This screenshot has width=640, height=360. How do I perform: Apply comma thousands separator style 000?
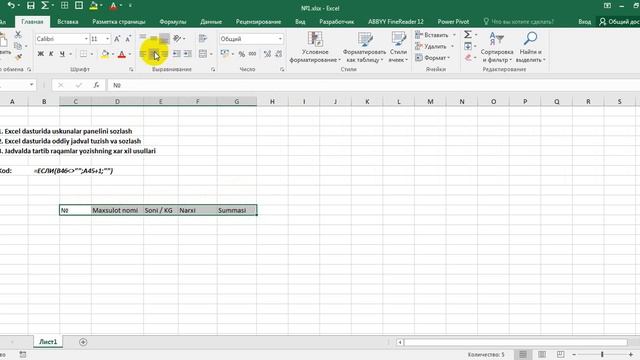coord(253,54)
